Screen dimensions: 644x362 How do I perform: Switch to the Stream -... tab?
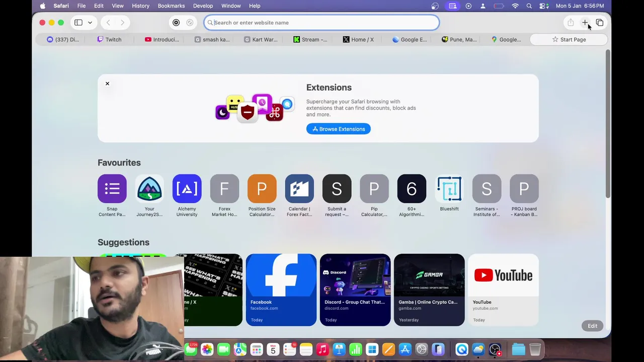point(310,40)
